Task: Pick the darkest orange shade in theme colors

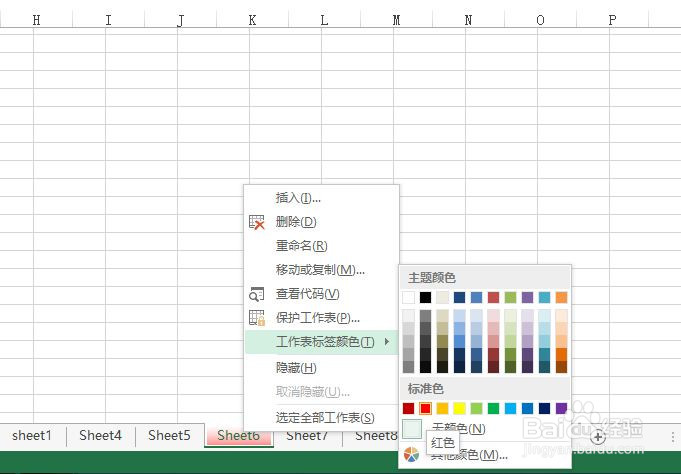Action: (x=562, y=367)
